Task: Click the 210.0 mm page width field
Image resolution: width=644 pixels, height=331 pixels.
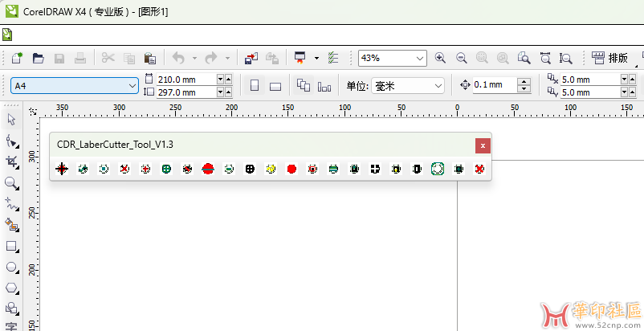Action: click(186, 80)
